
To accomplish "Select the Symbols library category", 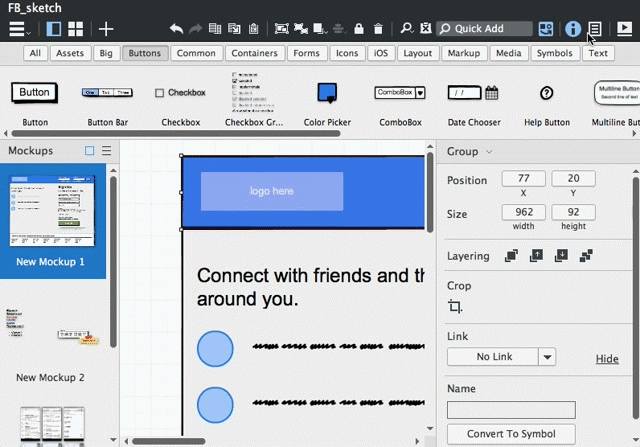I will point(554,53).
